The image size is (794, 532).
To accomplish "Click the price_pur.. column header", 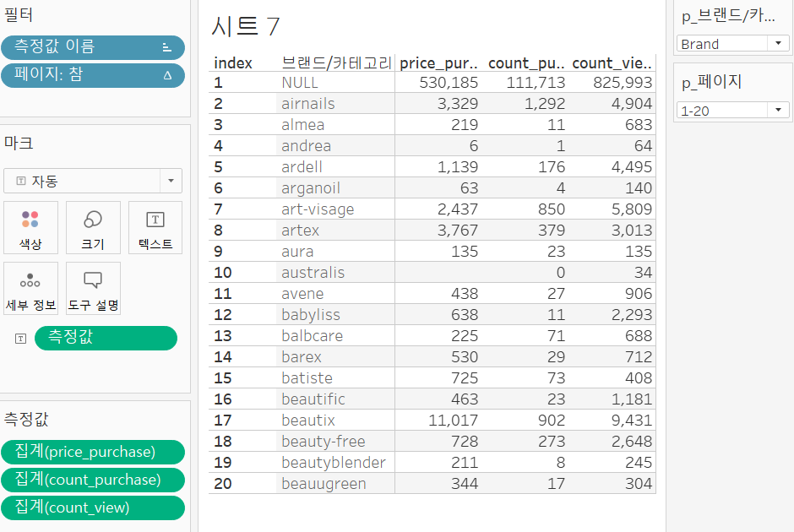I will [438, 63].
